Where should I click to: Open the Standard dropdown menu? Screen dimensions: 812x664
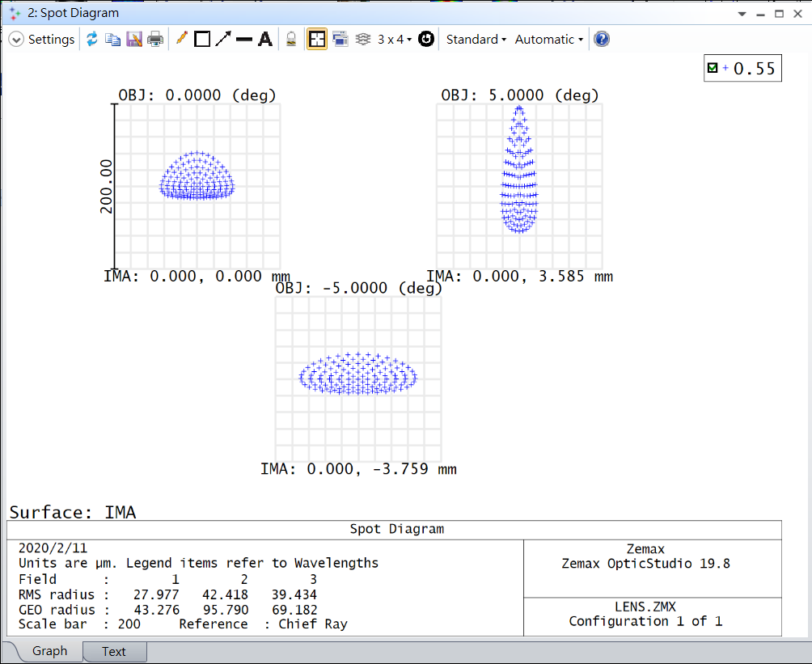coord(476,39)
